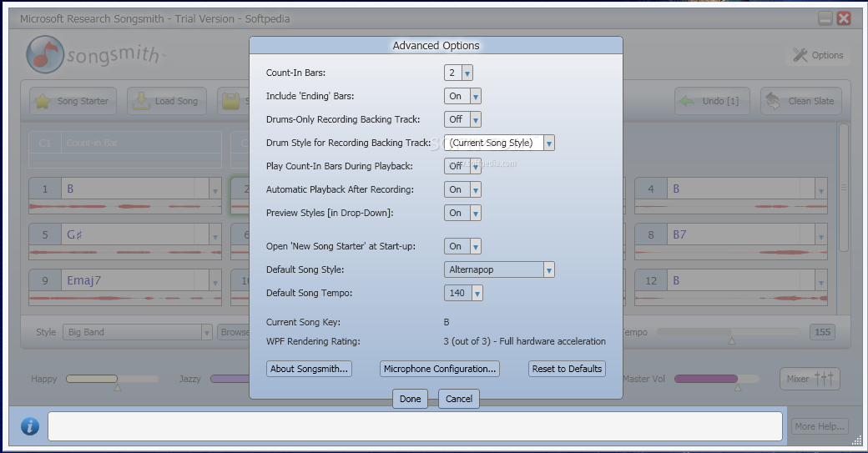Open Default Song Style Alternapop dropdown

coord(548,270)
